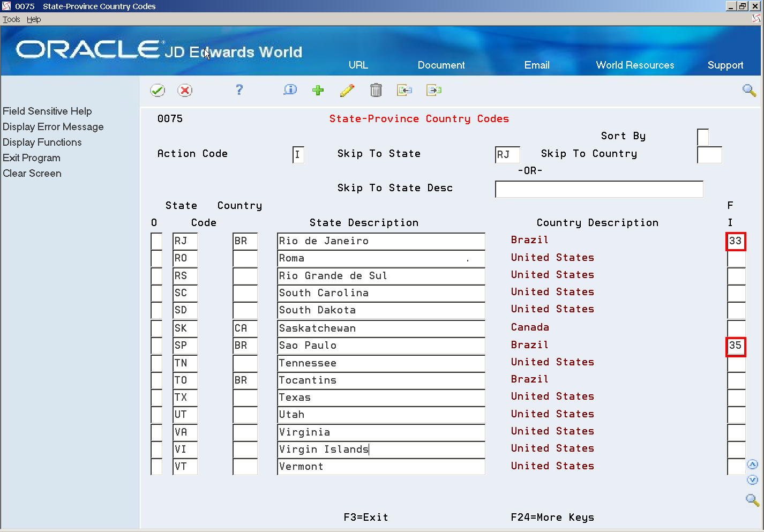Select the Rio Grande de Sul field
The height and width of the screenshot is (532, 764).
381,276
